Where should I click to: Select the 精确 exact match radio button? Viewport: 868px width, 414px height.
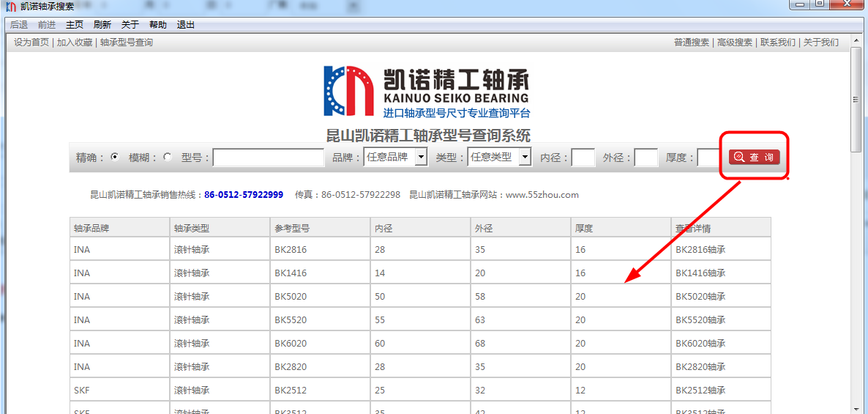coord(114,157)
